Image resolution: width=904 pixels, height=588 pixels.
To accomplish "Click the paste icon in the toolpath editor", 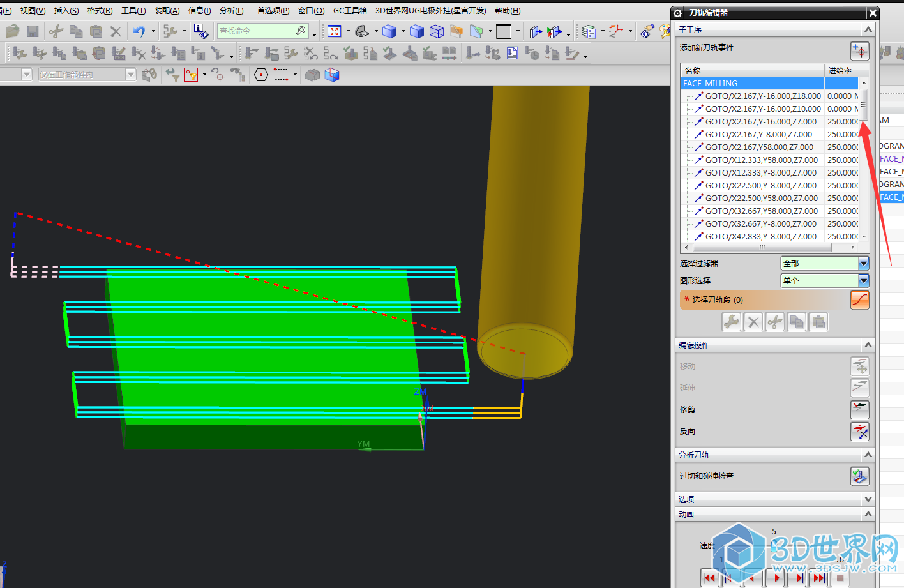I will point(818,322).
